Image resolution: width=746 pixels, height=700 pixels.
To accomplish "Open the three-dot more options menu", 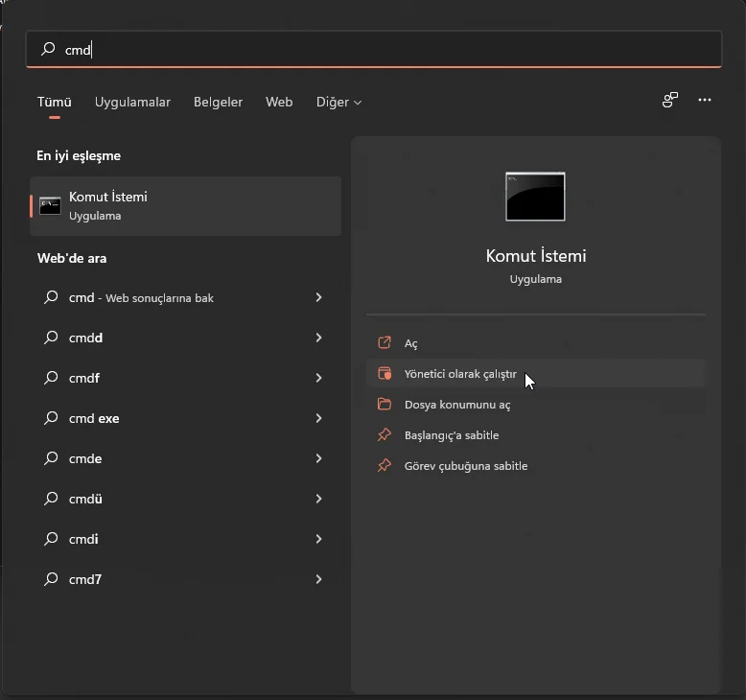I will (705, 100).
